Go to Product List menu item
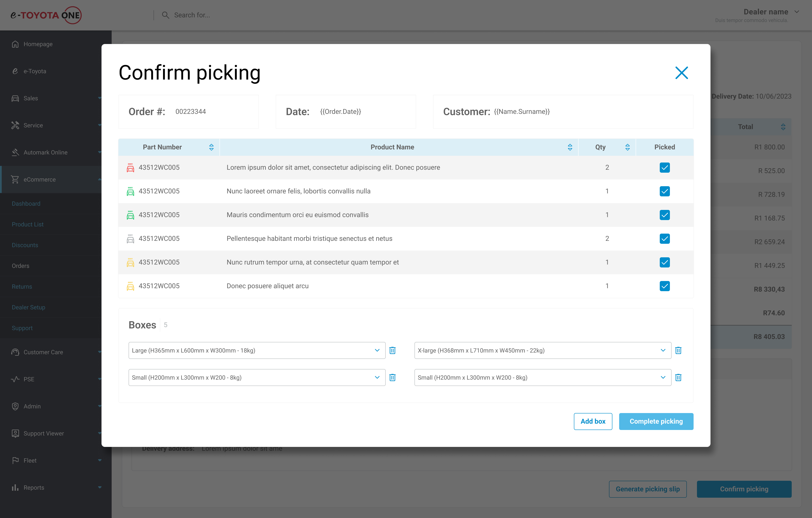The image size is (812, 518). click(x=28, y=225)
